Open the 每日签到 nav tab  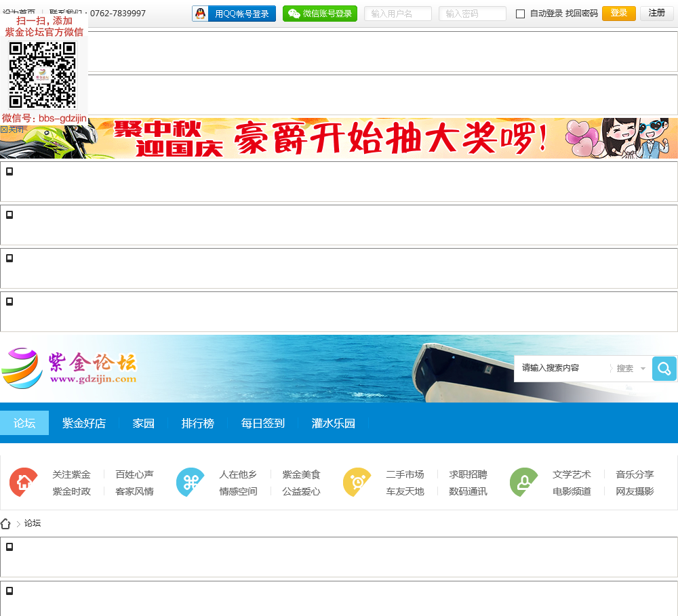(x=263, y=423)
